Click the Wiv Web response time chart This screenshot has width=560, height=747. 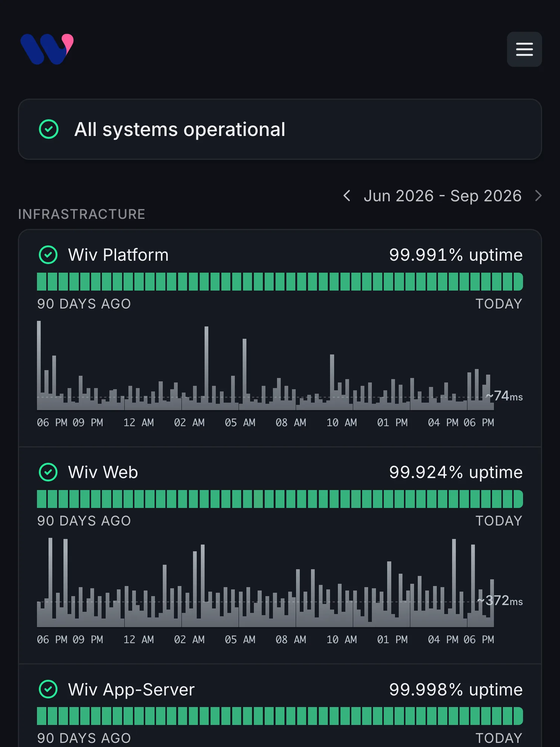pyautogui.click(x=265, y=582)
